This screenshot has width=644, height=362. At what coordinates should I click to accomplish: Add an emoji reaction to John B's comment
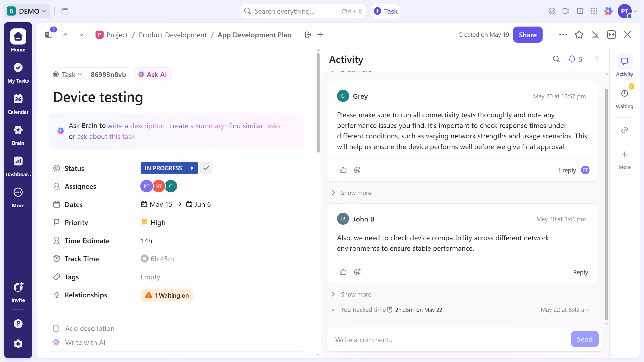(357, 272)
